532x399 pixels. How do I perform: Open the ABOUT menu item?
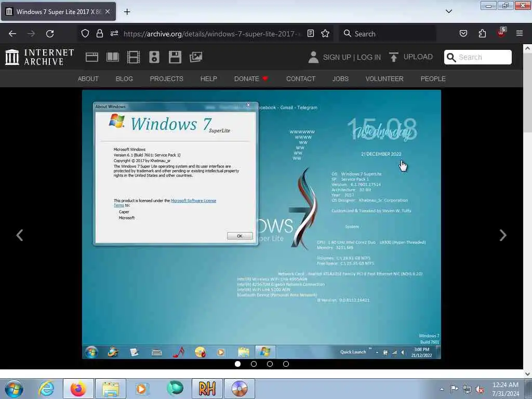click(x=88, y=79)
